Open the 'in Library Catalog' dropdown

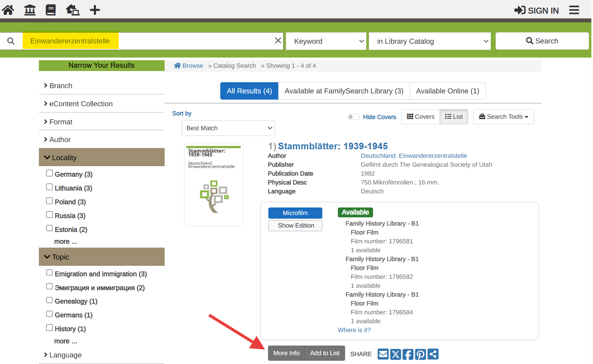pyautogui.click(x=430, y=41)
